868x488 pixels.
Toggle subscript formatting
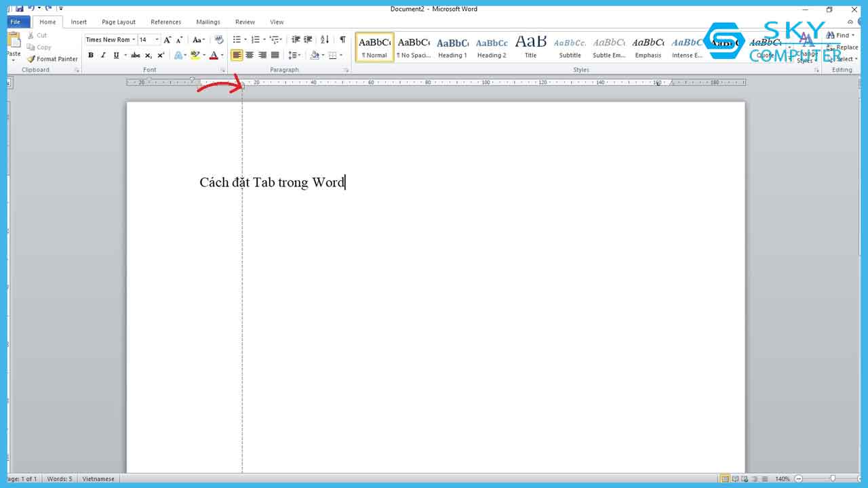[x=148, y=56]
